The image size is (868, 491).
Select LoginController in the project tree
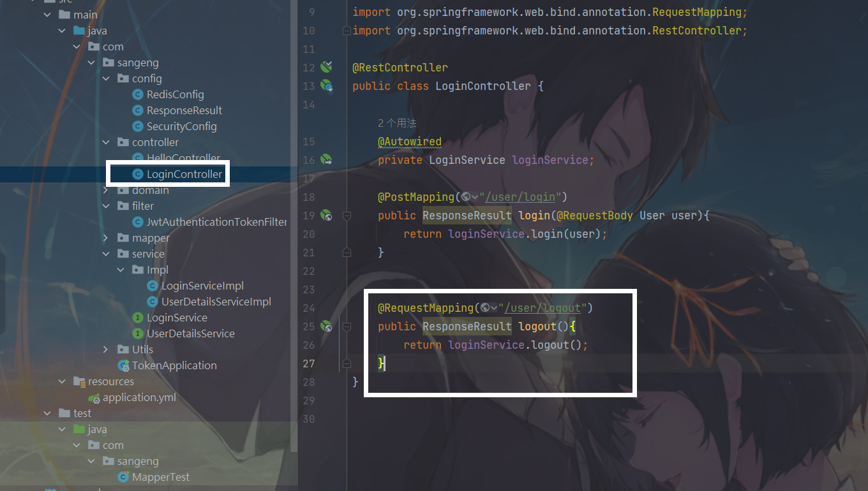184,174
